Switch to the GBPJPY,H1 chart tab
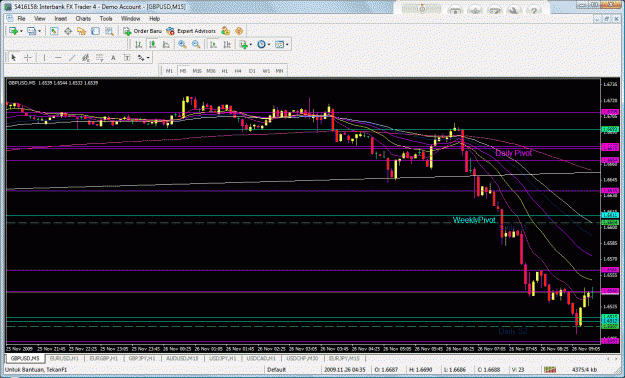The image size is (625, 378). pos(143,358)
